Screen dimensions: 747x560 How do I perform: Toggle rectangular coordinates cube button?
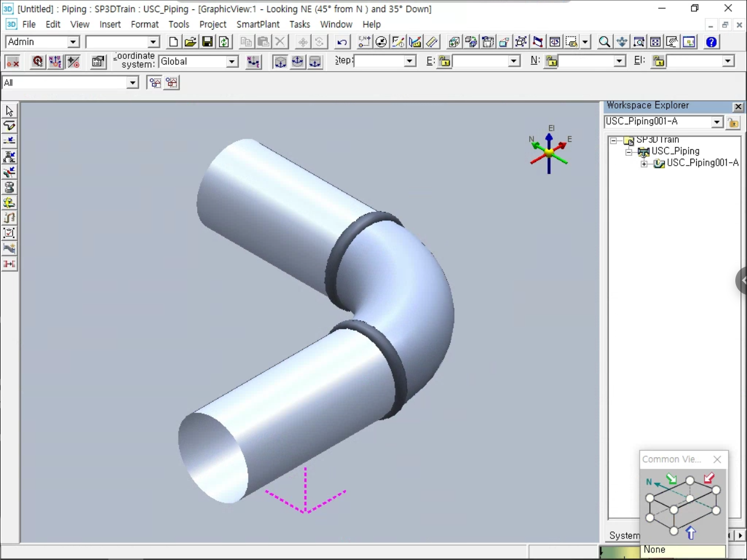pos(280,62)
